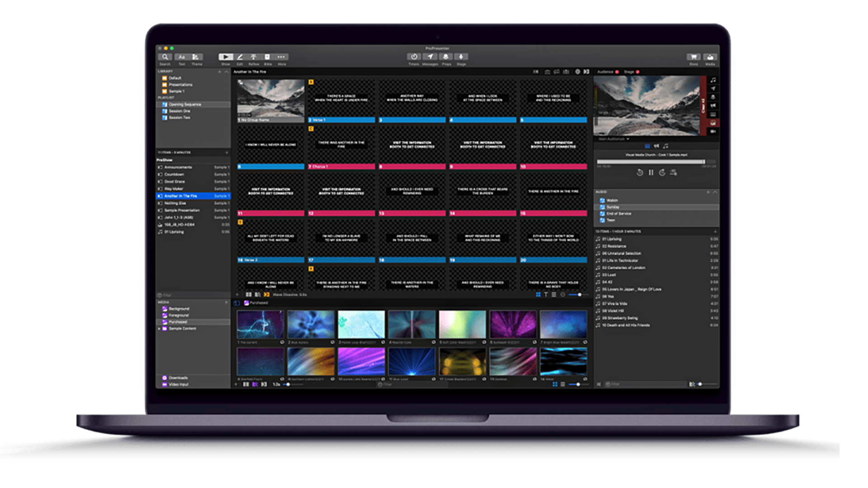Open the Bible toolbar icon
This screenshot has height=488, width=868.
click(x=267, y=57)
